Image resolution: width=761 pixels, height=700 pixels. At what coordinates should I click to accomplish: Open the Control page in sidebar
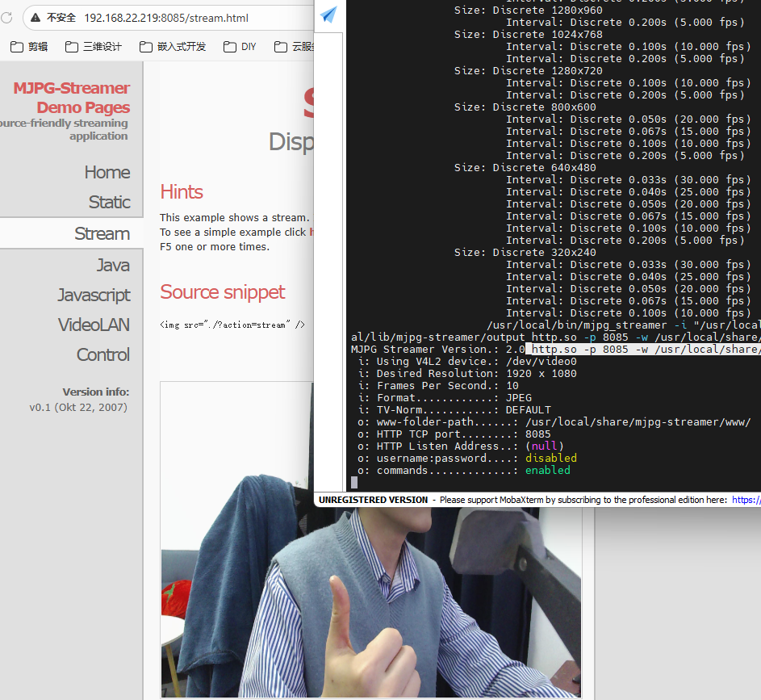point(102,355)
